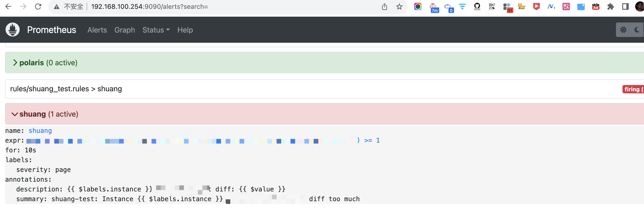Viewport: 644px width, 210px height.
Task: Open the share page icon in address bar
Action: point(384,7)
